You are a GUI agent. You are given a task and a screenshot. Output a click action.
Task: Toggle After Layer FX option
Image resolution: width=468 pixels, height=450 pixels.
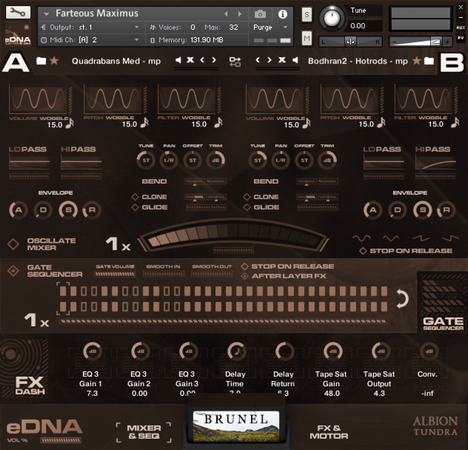tap(245, 276)
